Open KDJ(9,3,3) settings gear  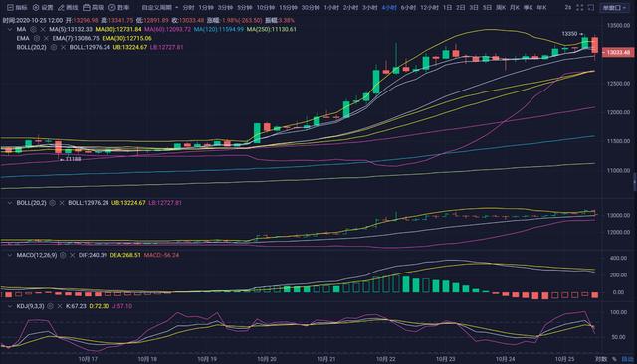[50, 306]
